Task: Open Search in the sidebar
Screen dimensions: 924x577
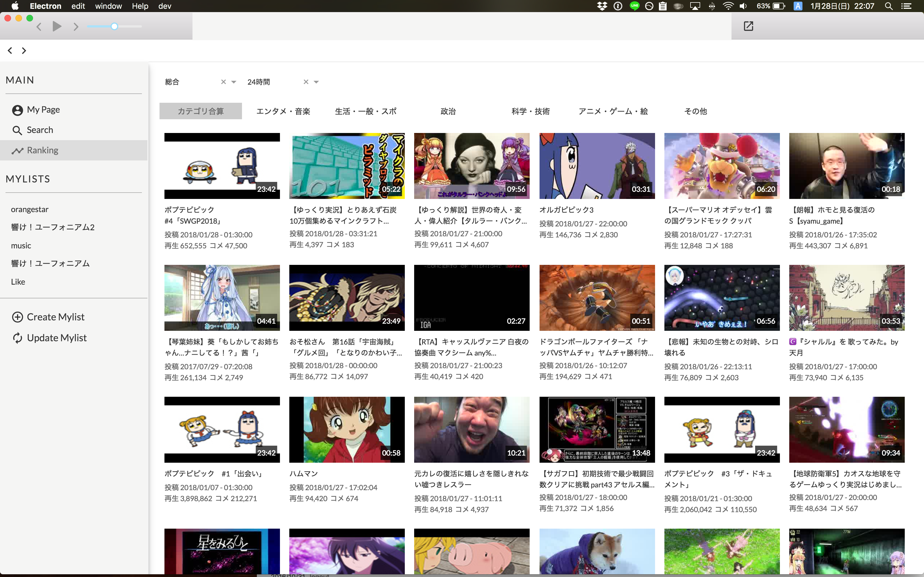Action: click(x=40, y=130)
